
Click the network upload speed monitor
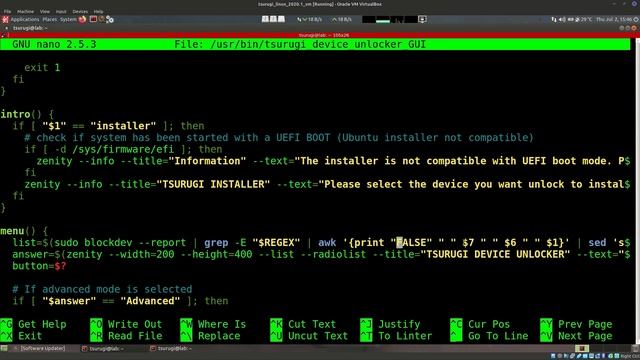coord(342,19)
